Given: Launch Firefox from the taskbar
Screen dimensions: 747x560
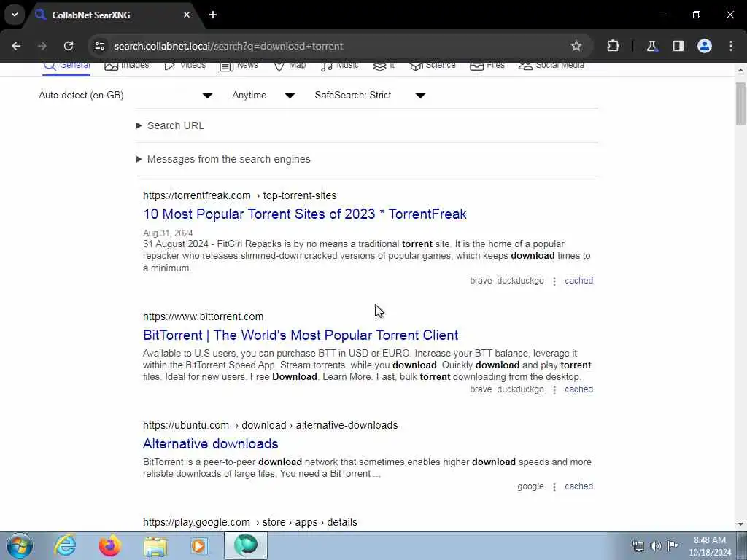Looking at the screenshot, I should [x=110, y=545].
